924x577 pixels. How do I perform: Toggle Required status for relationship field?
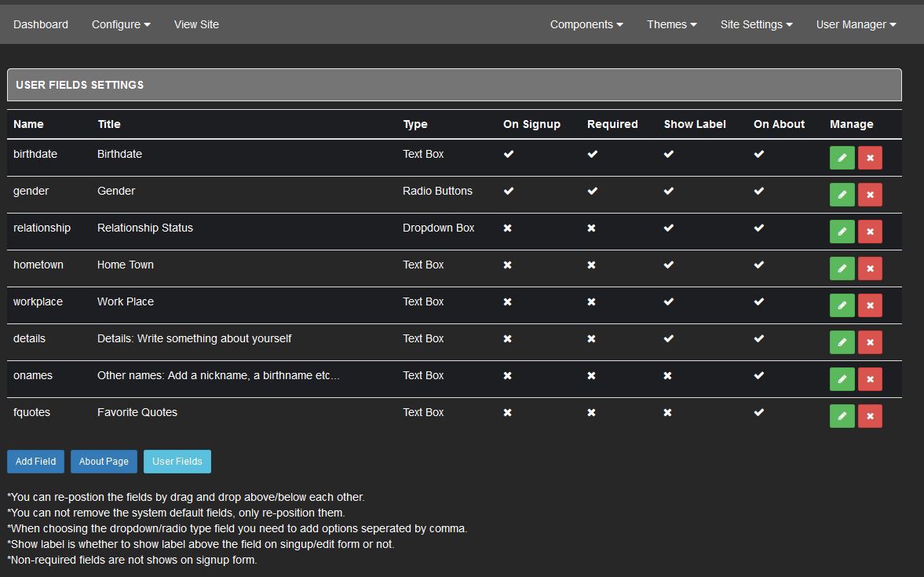[591, 228]
